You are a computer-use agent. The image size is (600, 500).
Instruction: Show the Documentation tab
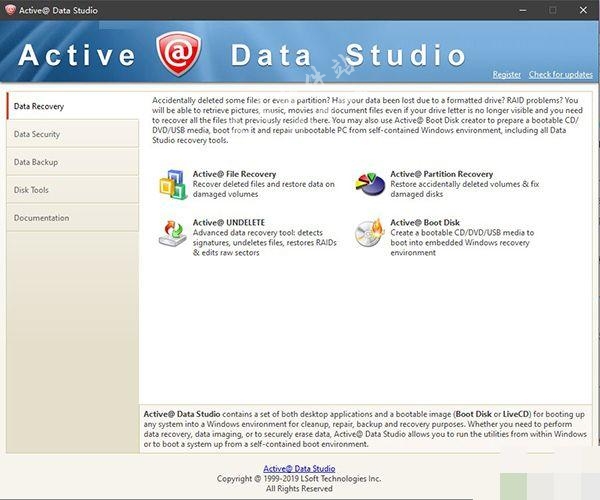click(73, 218)
